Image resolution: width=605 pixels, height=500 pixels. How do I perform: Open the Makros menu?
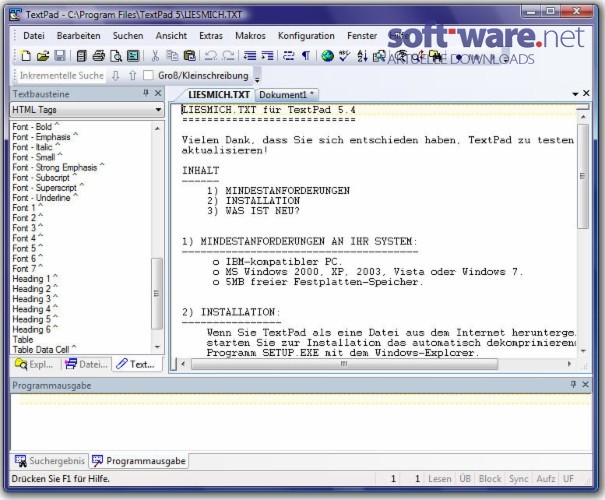pos(250,35)
